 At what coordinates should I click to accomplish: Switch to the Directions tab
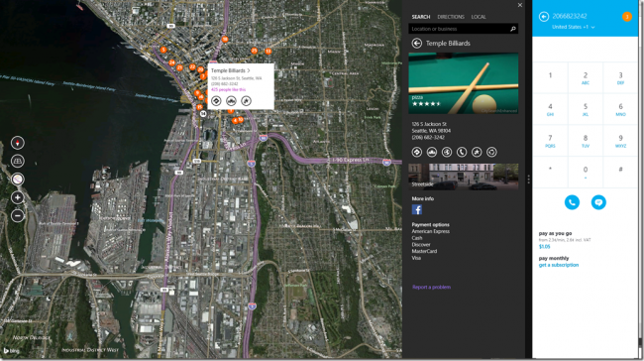point(451,17)
